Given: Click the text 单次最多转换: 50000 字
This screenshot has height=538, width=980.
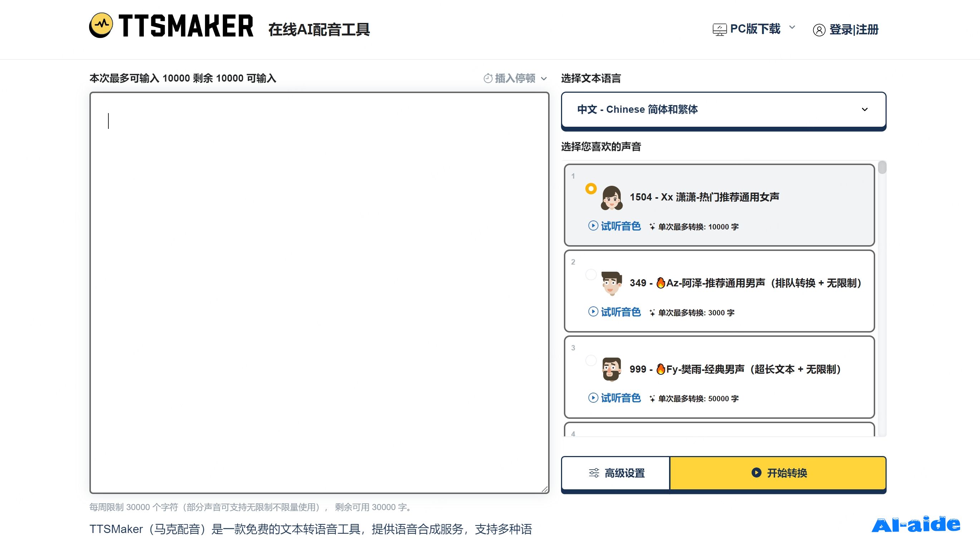Looking at the screenshot, I should [698, 399].
